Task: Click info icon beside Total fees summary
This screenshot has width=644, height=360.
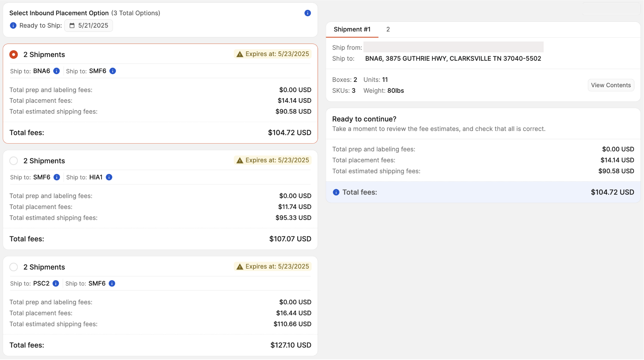Action: (x=336, y=192)
